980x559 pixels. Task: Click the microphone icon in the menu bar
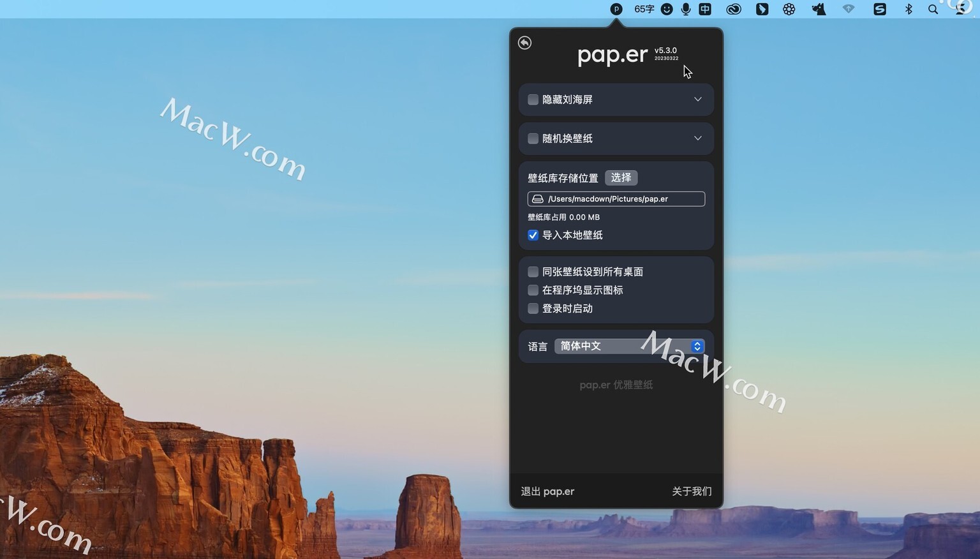[x=686, y=9]
